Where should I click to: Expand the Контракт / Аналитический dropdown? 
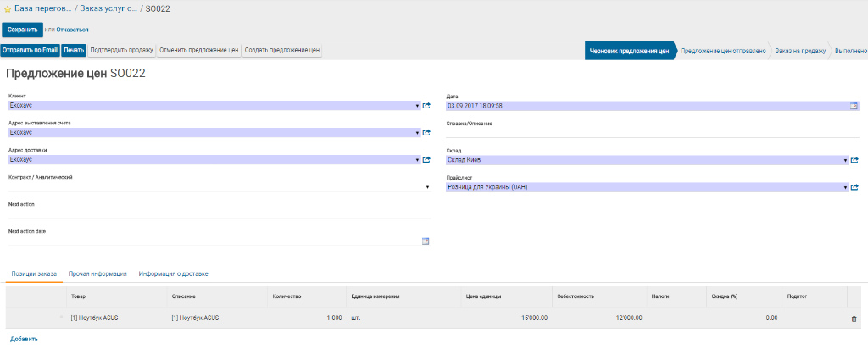click(427, 187)
